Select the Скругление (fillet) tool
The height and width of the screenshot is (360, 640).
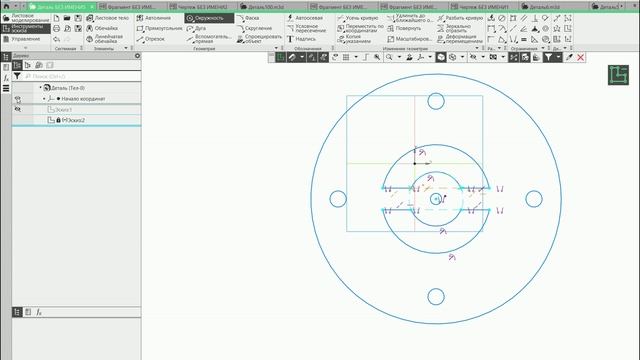(x=254, y=29)
